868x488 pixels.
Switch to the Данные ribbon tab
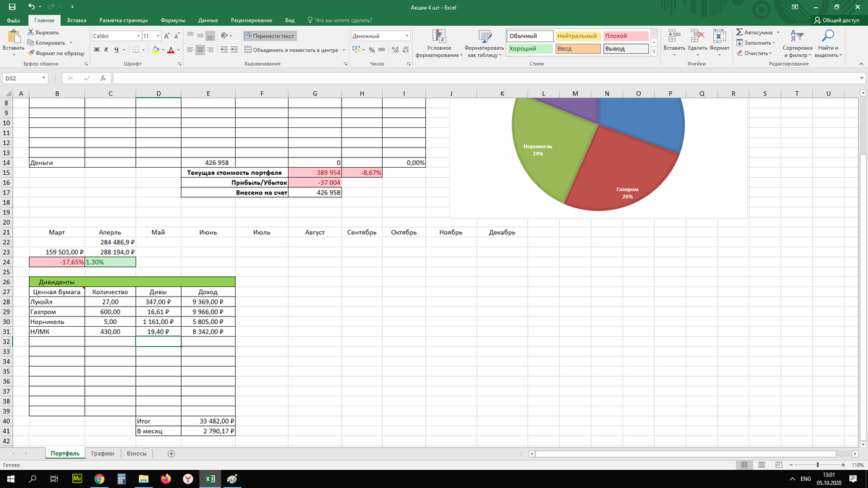click(208, 20)
